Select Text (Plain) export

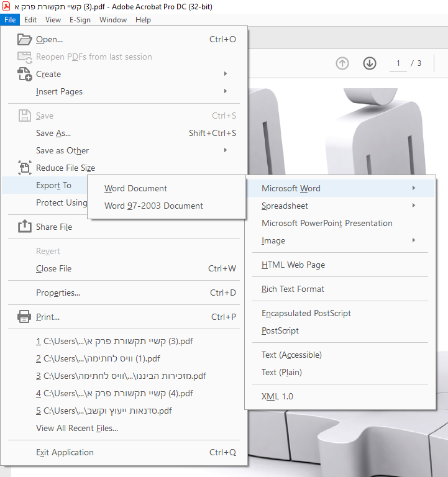tap(341, 373)
